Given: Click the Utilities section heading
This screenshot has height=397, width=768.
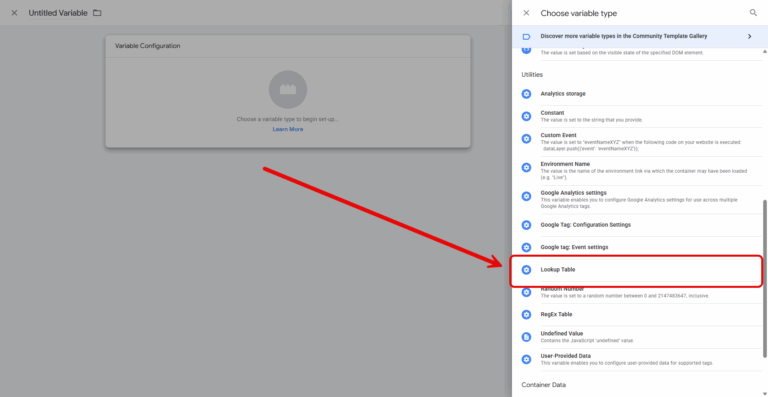Looking at the screenshot, I should point(532,75).
